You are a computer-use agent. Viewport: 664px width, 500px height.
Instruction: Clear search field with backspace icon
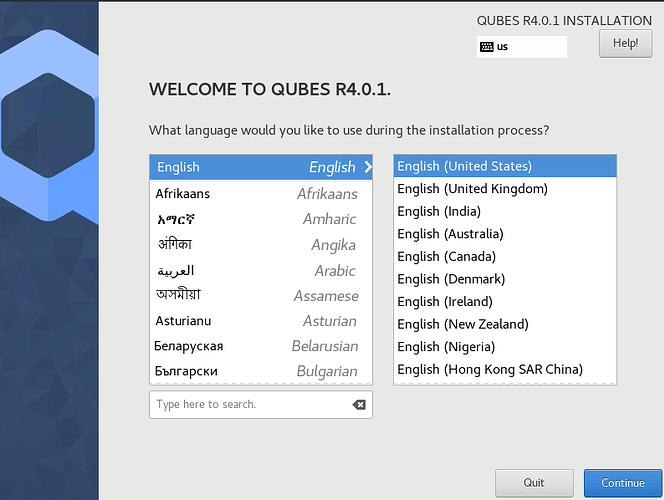pyautogui.click(x=359, y=405)
